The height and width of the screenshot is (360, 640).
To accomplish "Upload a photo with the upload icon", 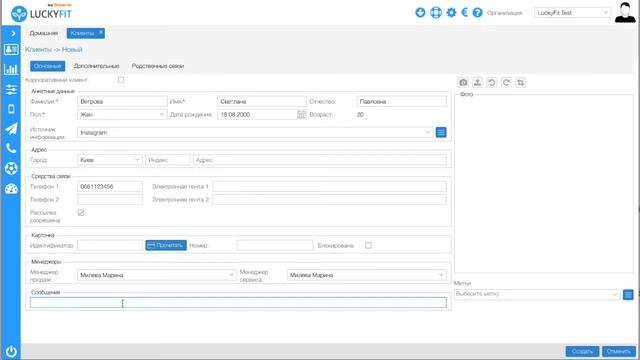I will coord(478,82).
